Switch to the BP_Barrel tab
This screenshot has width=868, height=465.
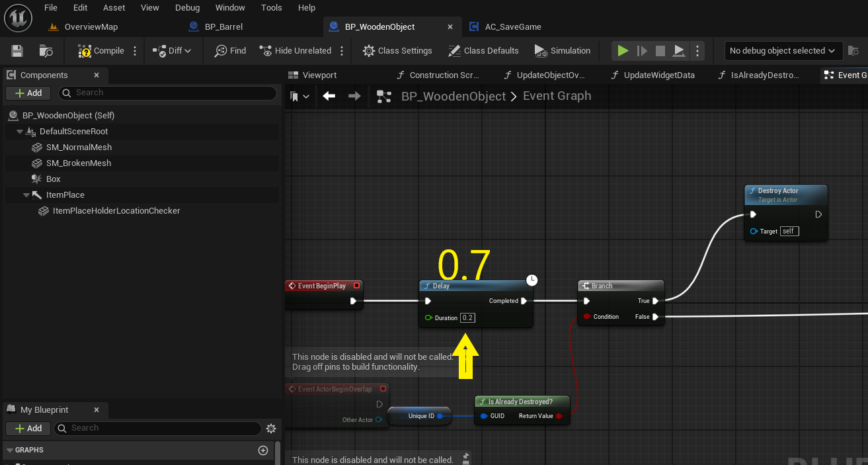pyautogui.click(x=223, y=27)
